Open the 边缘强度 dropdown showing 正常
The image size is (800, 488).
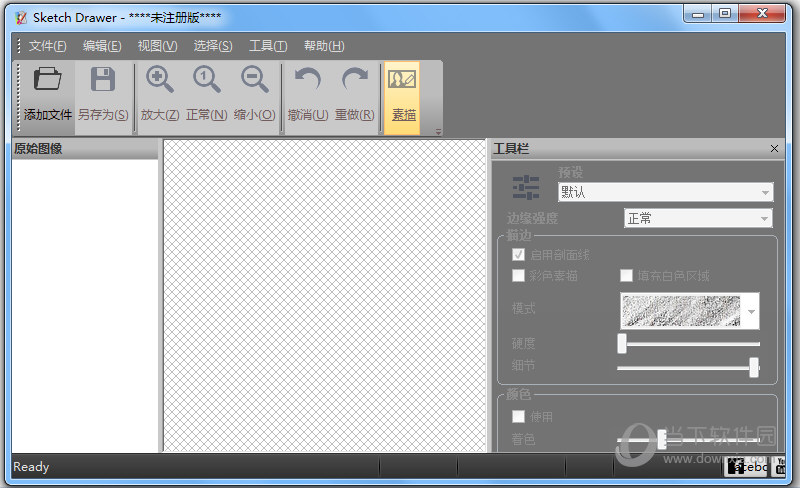[x=698, y=218]
